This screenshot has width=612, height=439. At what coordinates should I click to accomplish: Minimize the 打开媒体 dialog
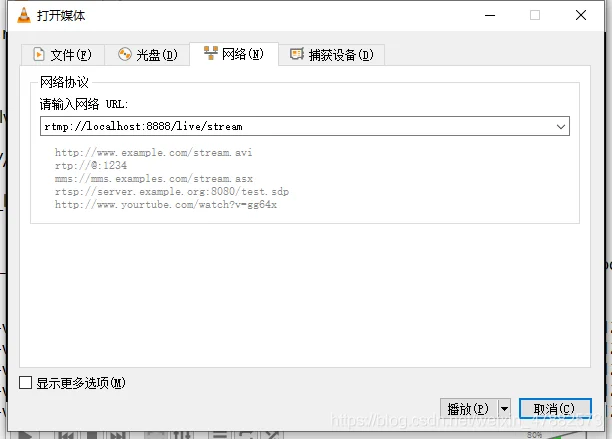pos(490,16)
